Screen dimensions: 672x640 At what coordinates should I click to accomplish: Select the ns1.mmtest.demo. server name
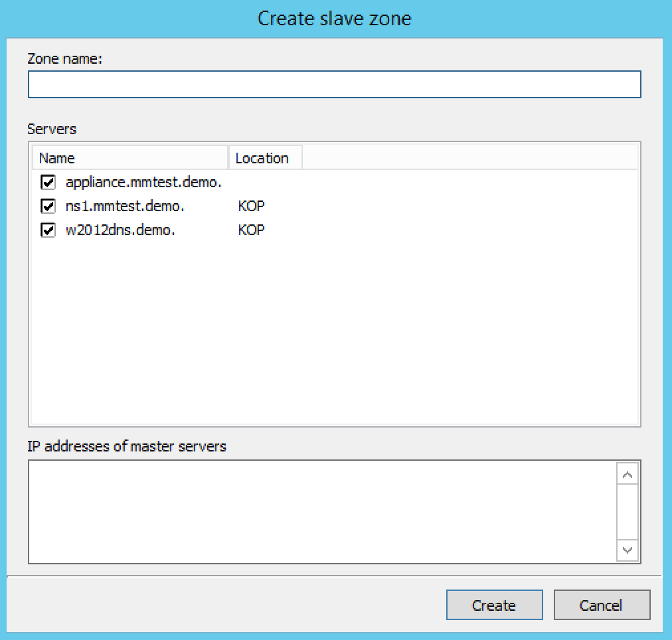click(x=125, y=206)
